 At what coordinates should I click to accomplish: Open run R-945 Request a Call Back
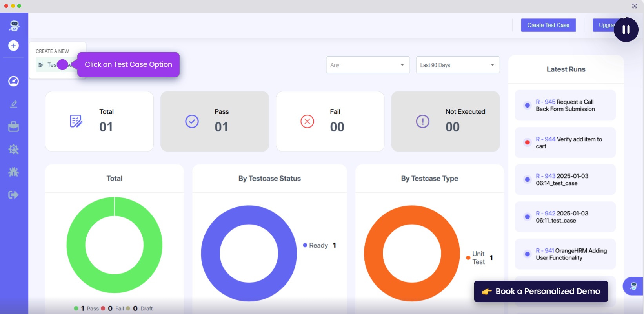[565, 106]
